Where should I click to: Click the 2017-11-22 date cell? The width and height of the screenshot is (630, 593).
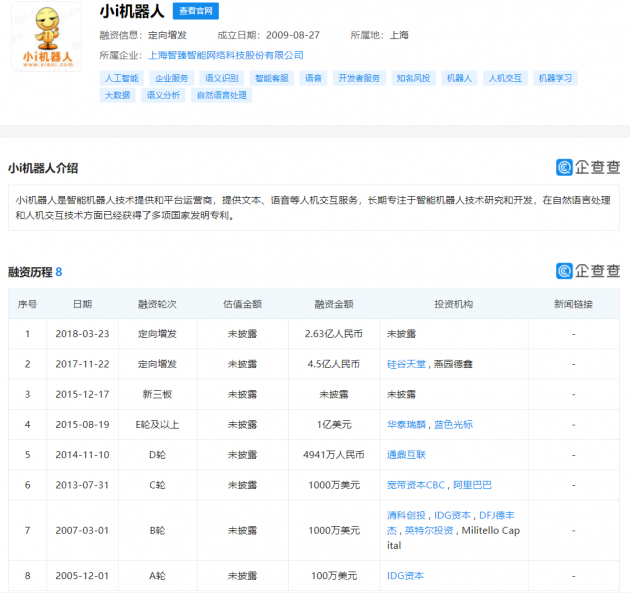[x=82, y=364]
